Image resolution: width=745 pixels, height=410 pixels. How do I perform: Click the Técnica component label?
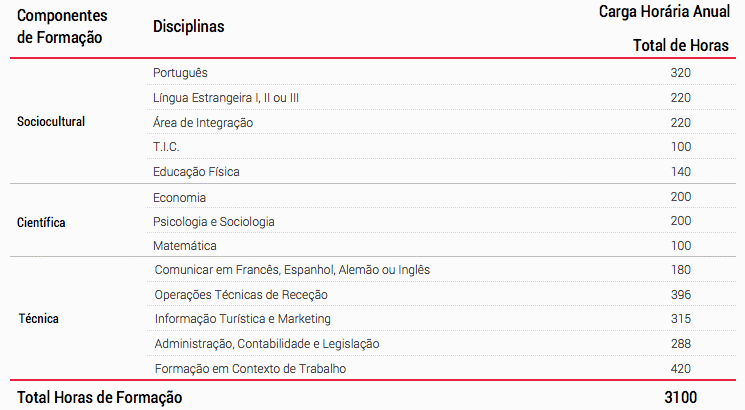38,318
